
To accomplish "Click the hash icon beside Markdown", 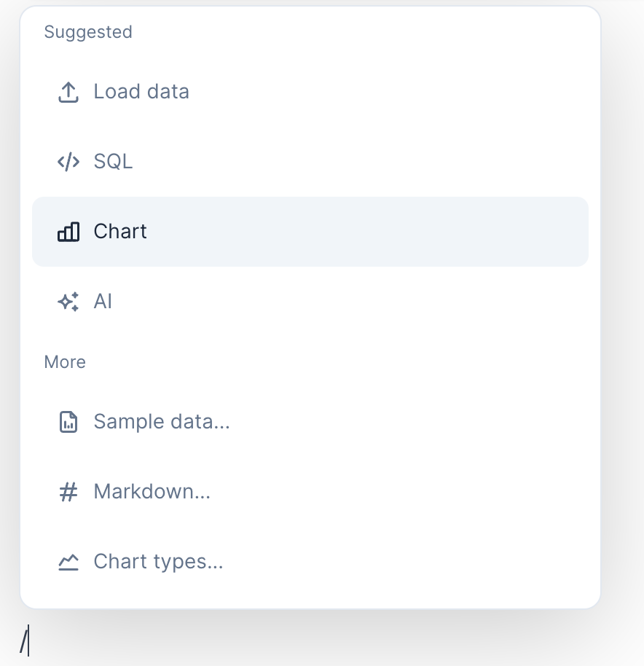I will pos(68,492).
